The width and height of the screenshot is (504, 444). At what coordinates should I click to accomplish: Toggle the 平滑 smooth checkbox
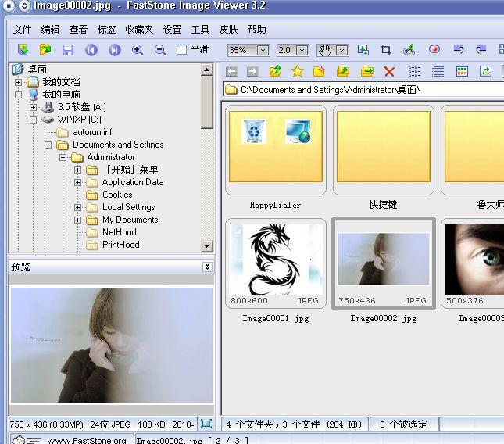click(x=181, y=50)
